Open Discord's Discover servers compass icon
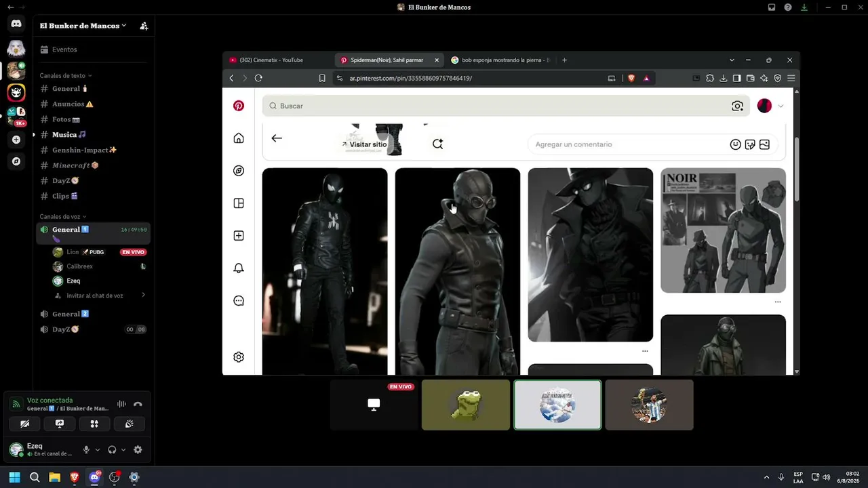Viewport: 868px width, 488px height. (x=16, y=161)
